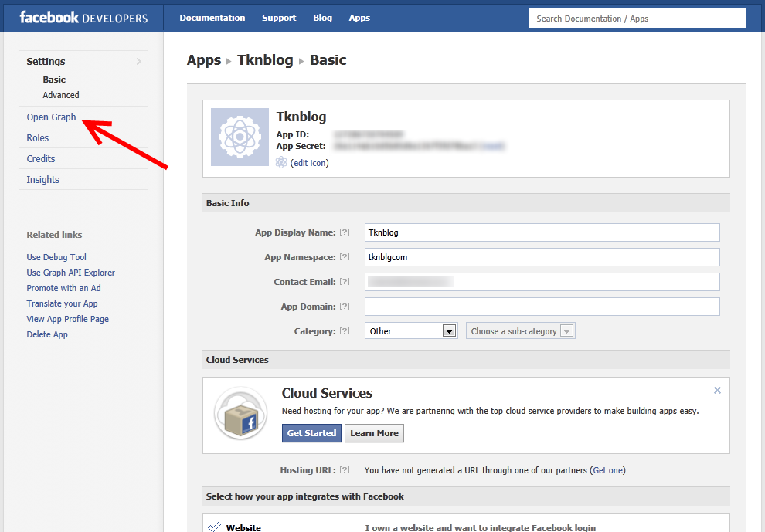Click Apps in the breadcrumb trail
This screenshot has height=532, width=765.
click(x=204, y=60)
